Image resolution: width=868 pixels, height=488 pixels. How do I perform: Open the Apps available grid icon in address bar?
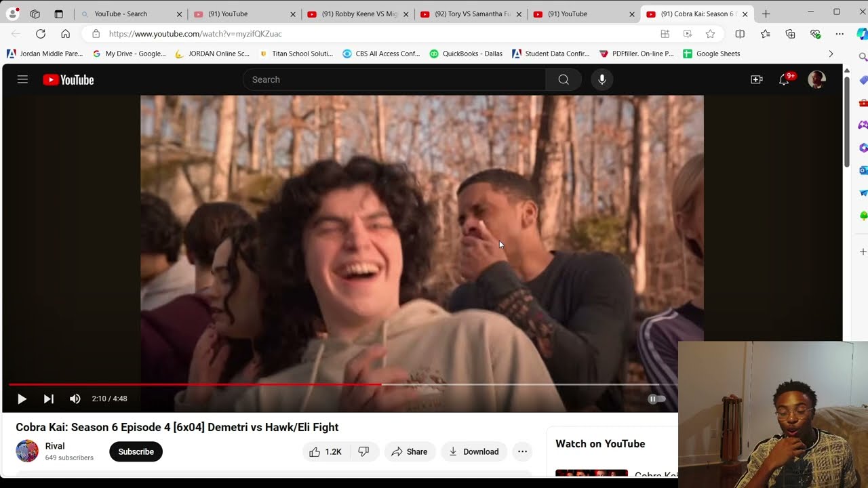665,34
